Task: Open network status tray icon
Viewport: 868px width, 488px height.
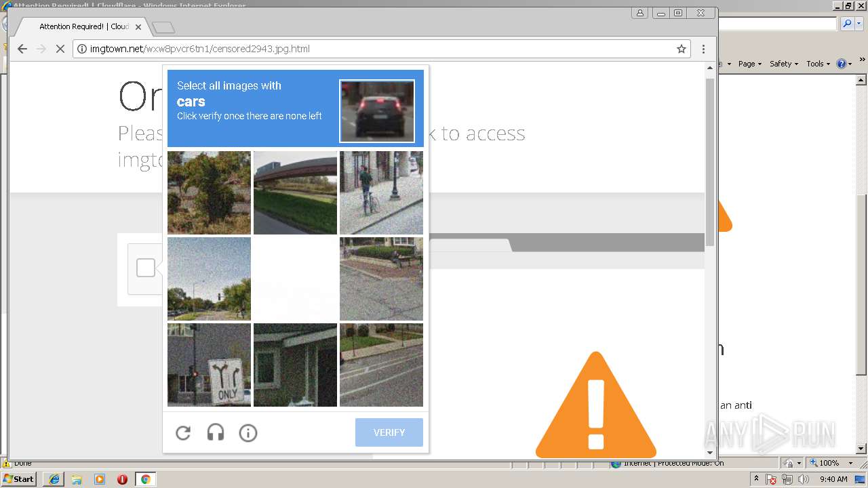Action: point(787,479)
